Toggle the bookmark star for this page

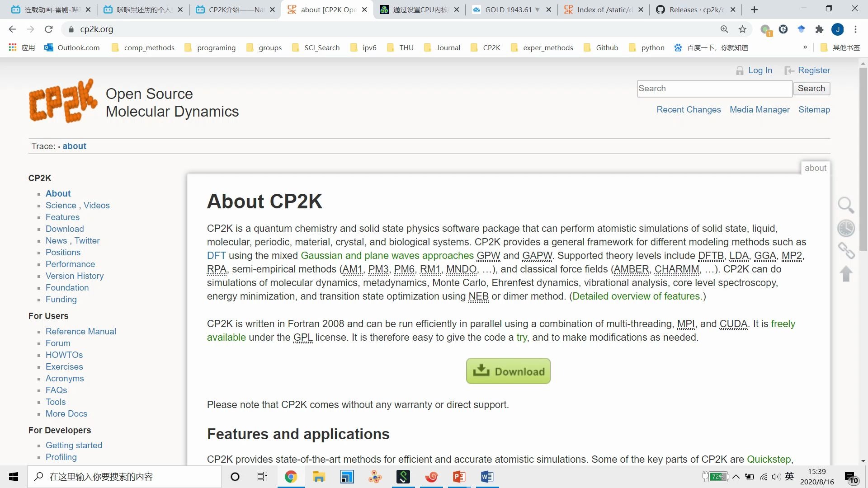point(743,29)
